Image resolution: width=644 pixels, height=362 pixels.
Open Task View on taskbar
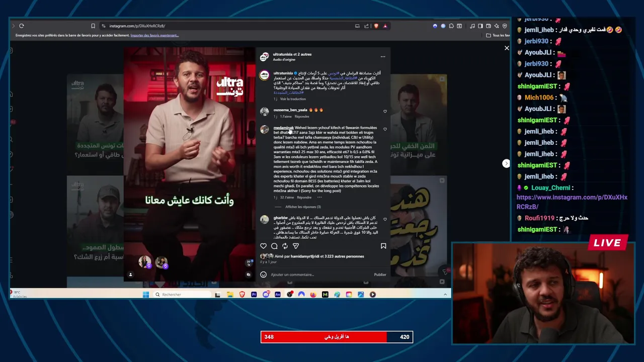[x=217, y=295]
